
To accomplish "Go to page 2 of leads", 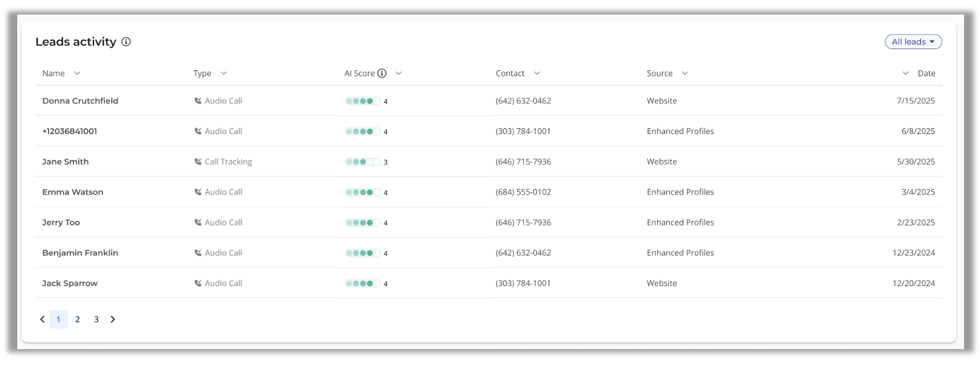I will coord(78,320).
